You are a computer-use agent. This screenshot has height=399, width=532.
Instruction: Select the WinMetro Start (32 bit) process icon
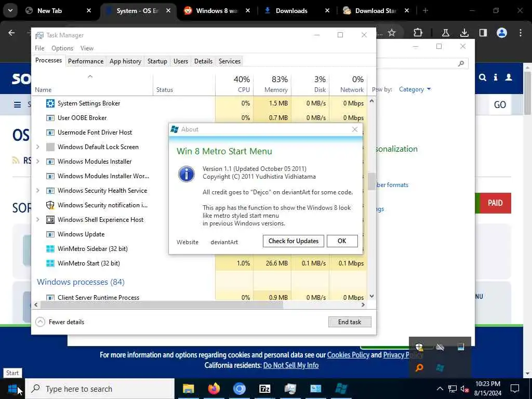coord(50,263)
